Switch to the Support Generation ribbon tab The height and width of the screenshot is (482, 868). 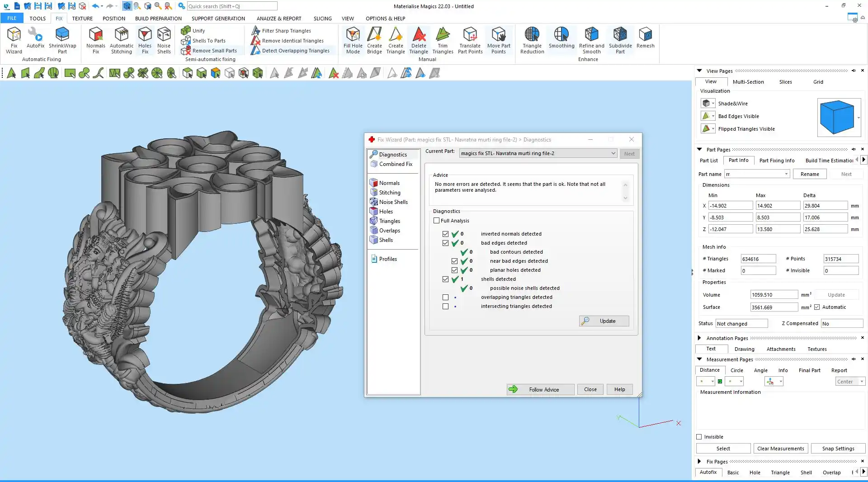click(x=218, y=19)
